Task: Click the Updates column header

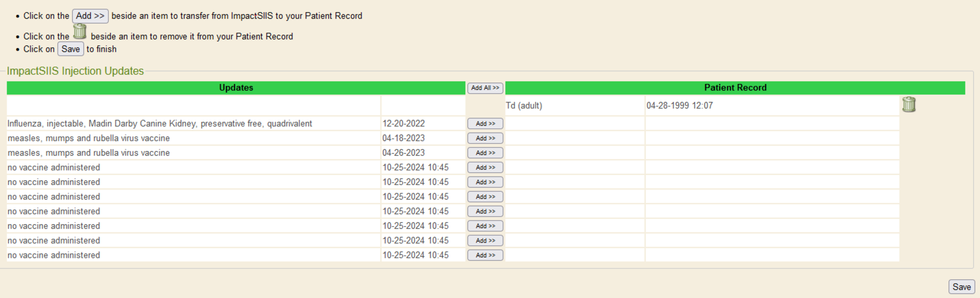Action: 236,88
